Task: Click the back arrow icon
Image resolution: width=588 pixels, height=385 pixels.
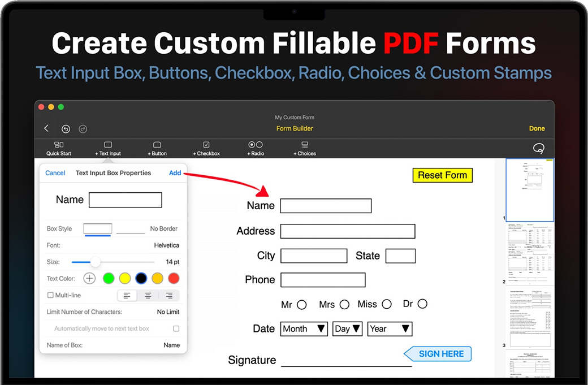Action: (x=46, y=129)
